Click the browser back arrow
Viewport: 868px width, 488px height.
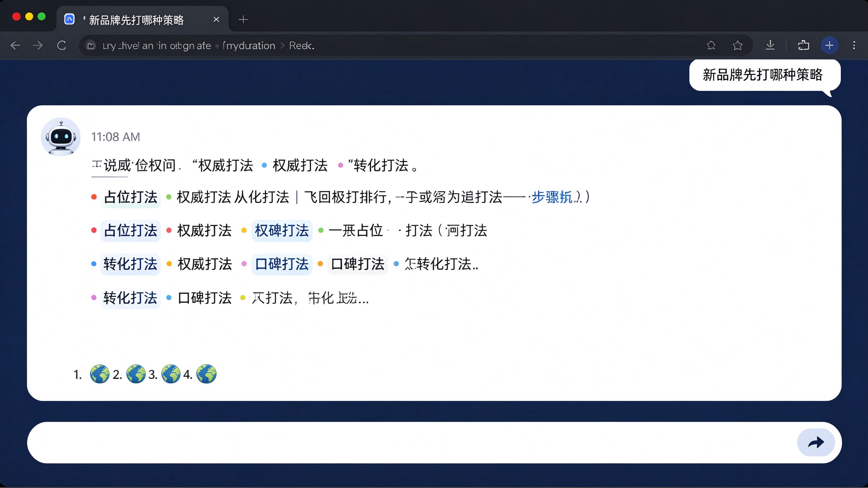[x=15, y=45]
